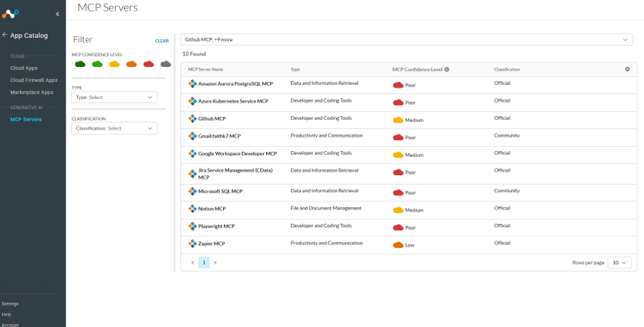Click yellow Medium cloud icon for Github MCP
The width and height of the screenshot is (644, 327).
tap(398, 120)
